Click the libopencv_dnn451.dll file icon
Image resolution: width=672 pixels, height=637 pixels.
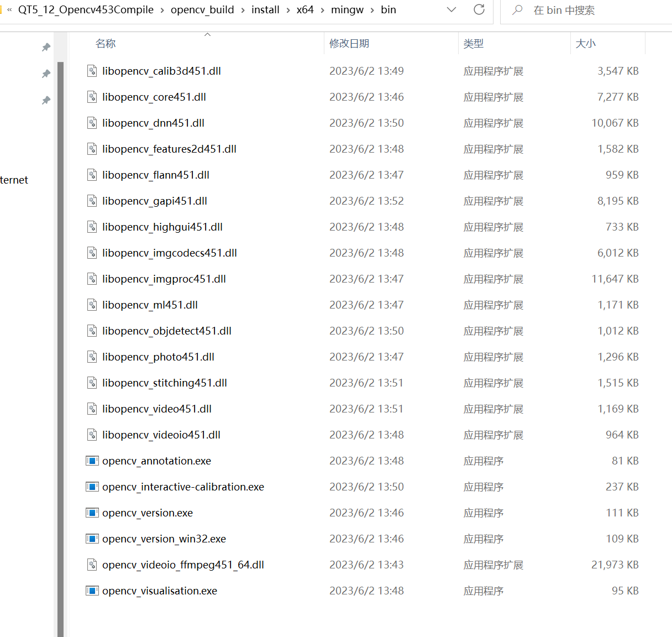(92, 123)
